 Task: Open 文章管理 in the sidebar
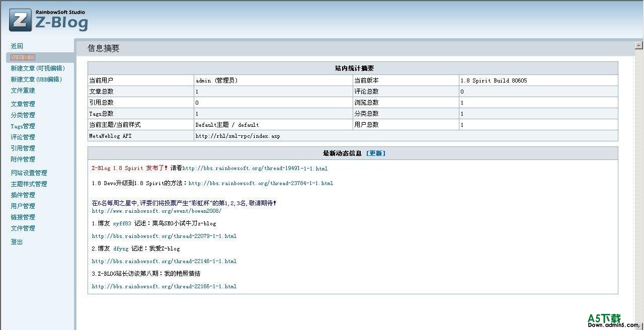click(x=23, y=104)
